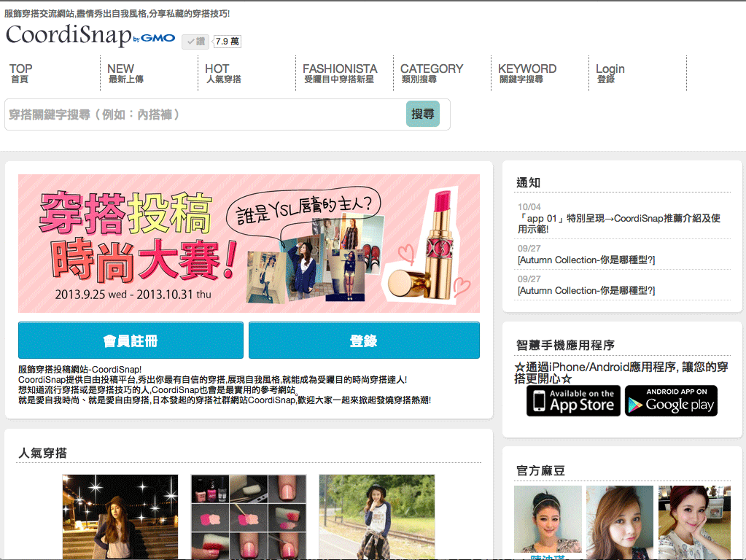Viewport: 746px width, 560px height.
Task: Open the CATEGORY 類別搜尋 menu item
Action: tap(432, 73)
